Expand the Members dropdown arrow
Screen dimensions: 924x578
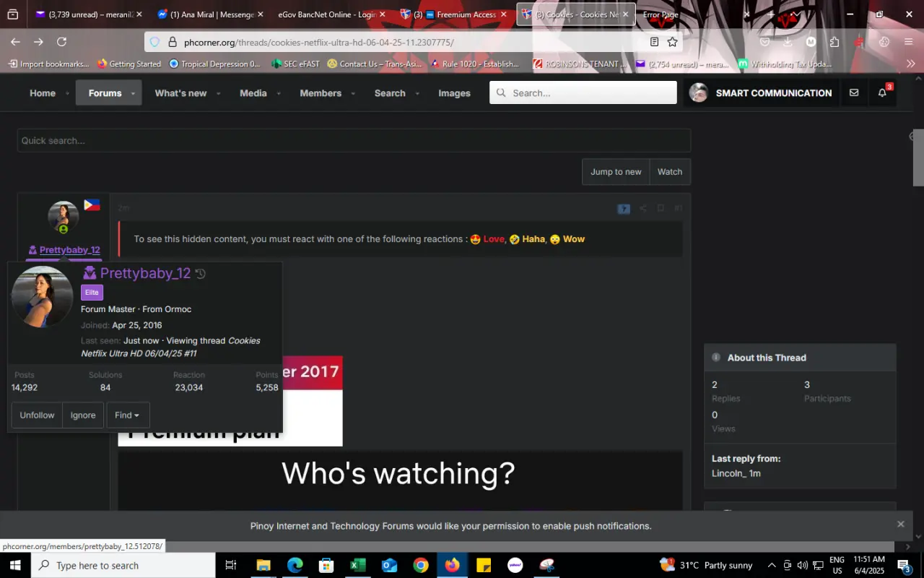point(353,93)
